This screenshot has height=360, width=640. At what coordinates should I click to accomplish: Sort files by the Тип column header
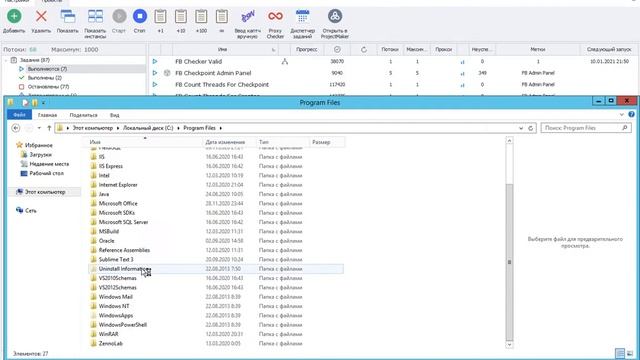tap(282, 142)
